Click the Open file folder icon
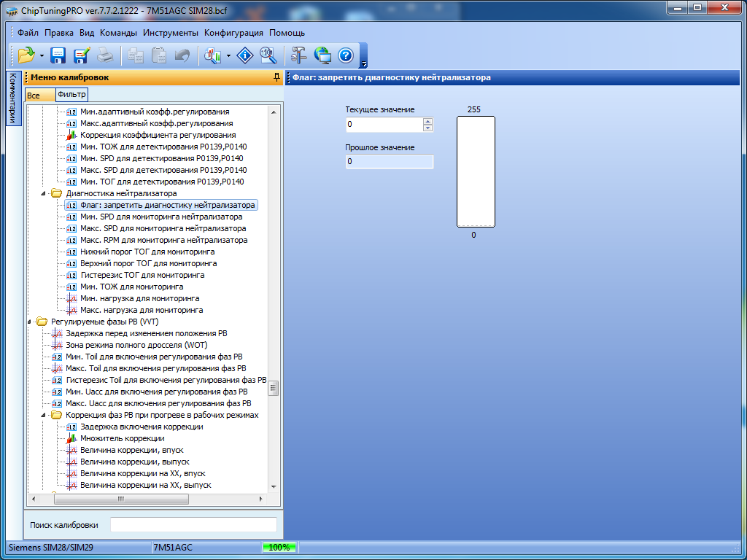Viewport: 747px width, 560px height. pos(26,55)
